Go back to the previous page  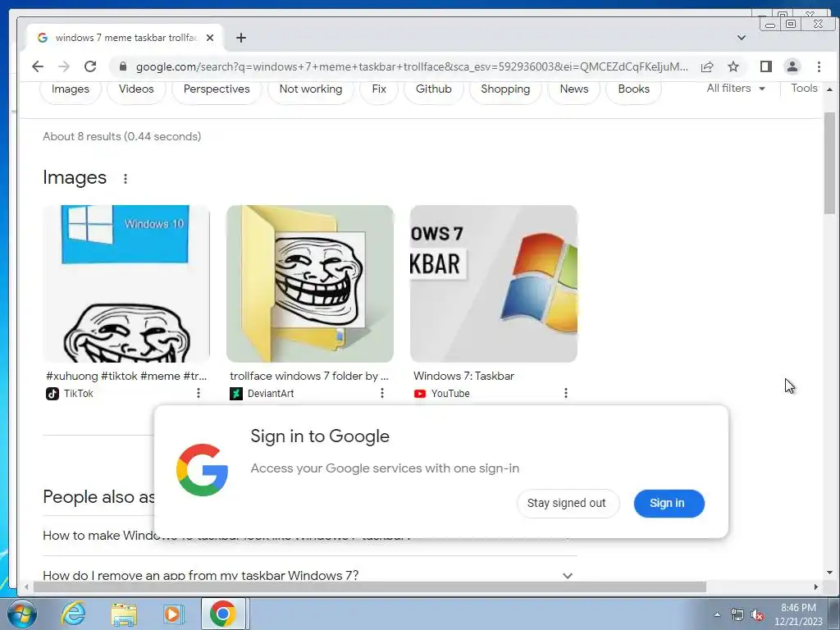pyautogui.click(x=38, y=66)
